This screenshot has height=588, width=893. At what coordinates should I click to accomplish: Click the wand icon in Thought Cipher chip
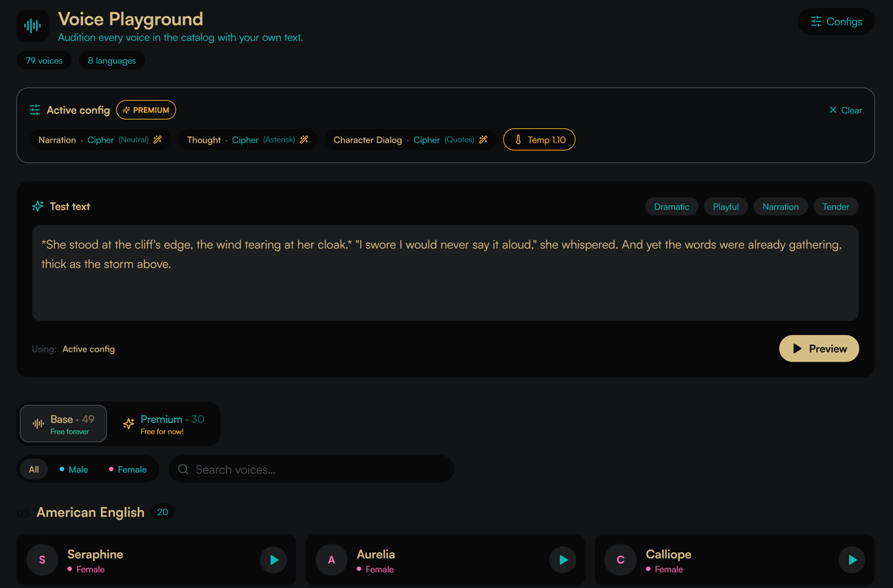(304, 140)
